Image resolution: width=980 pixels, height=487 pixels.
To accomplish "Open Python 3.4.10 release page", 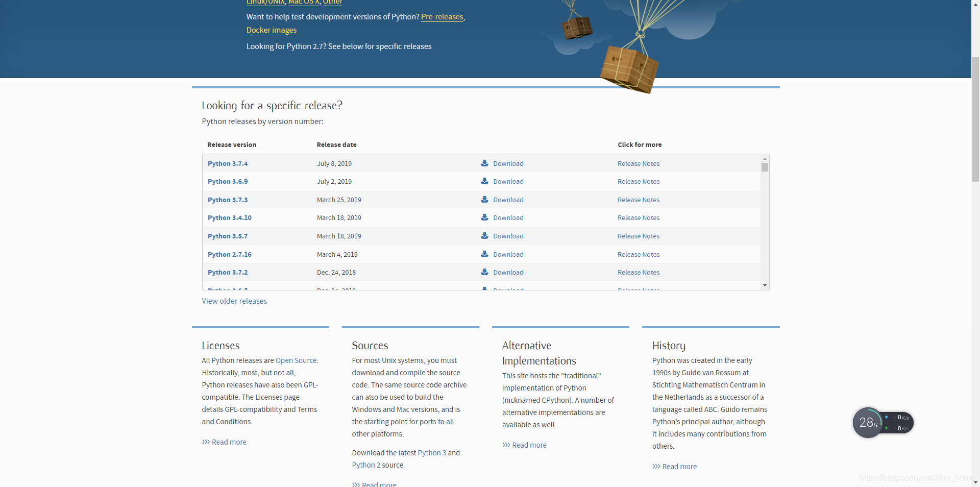I will (x=230, y=218).
